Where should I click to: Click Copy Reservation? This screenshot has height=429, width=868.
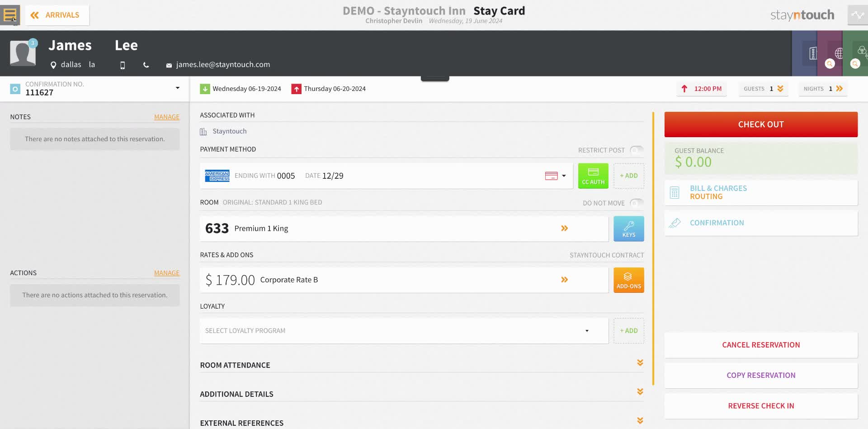pyautogui.click(x=761, y=375)
